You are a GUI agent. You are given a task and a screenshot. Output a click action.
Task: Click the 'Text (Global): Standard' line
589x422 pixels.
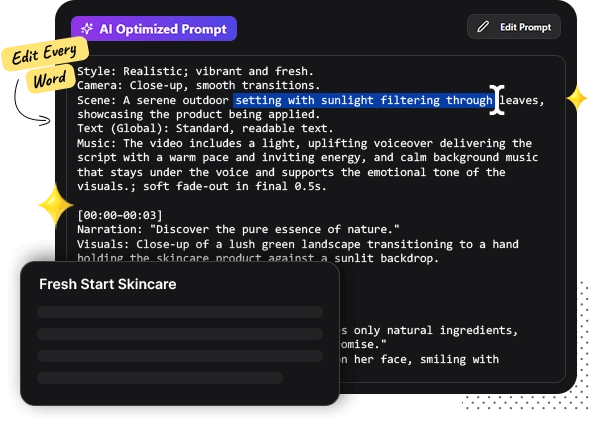coord(205,129)
